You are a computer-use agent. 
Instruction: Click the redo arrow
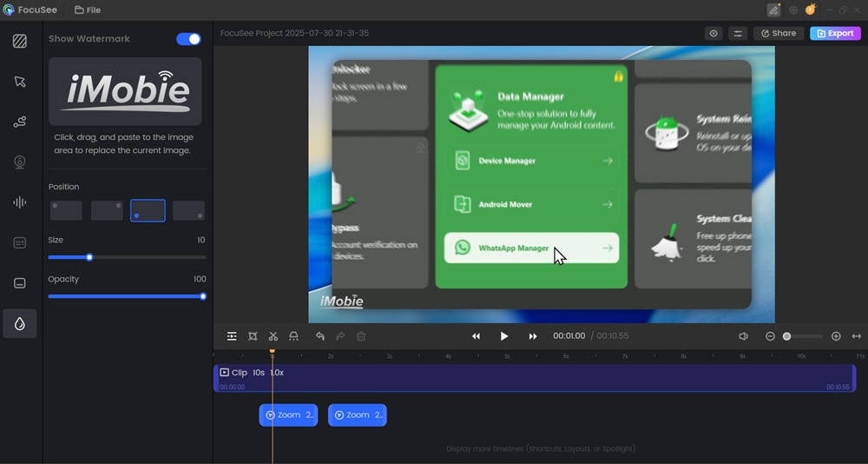coord(340,336)
